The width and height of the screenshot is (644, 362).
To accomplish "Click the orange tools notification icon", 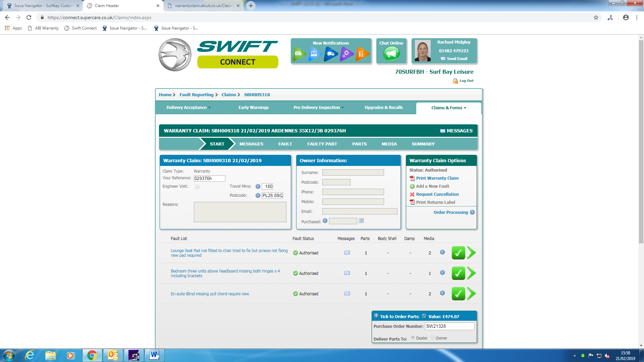I will click(x=362, y=54).
